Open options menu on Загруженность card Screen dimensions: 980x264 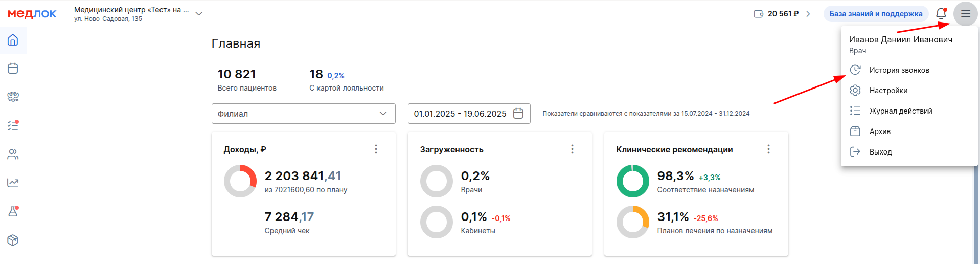pos(572,149)
